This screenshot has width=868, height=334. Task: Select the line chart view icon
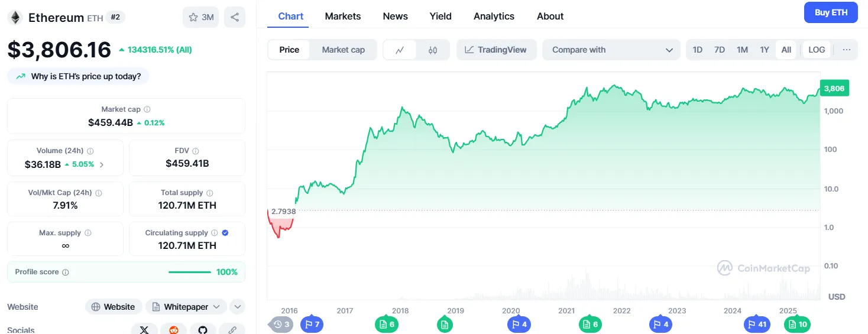click(400, 50)
